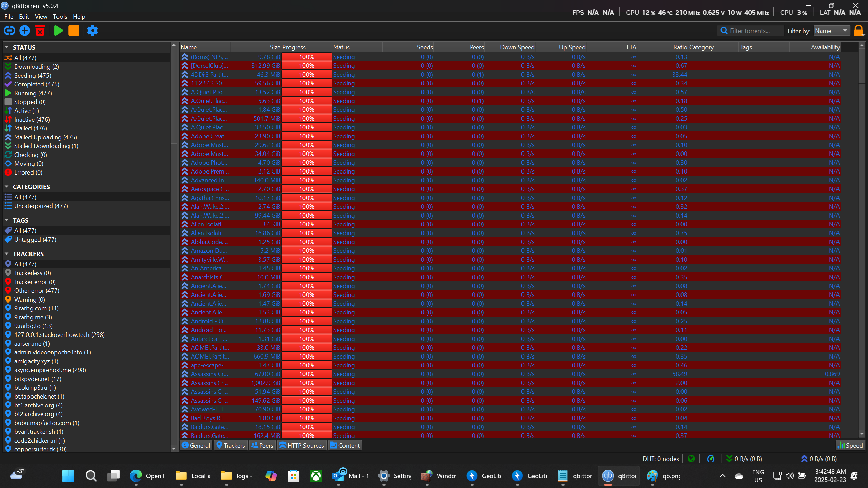Click the torrent list vertical scrollbar down arrow

click(862, 434)
